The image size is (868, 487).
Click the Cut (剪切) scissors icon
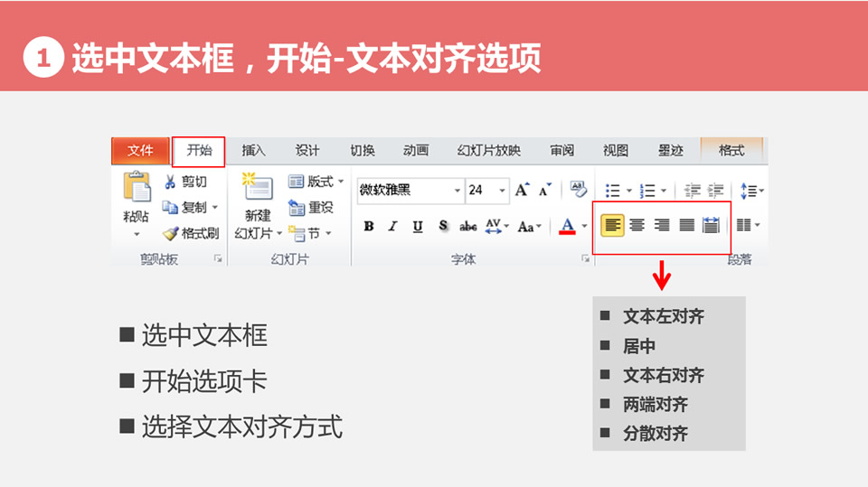click(x=170, y=182)
